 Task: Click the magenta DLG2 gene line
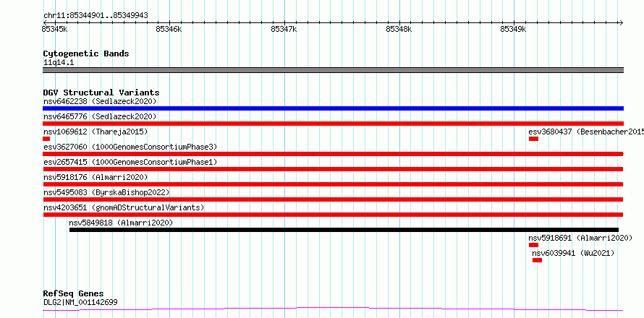tap(333, 309)
